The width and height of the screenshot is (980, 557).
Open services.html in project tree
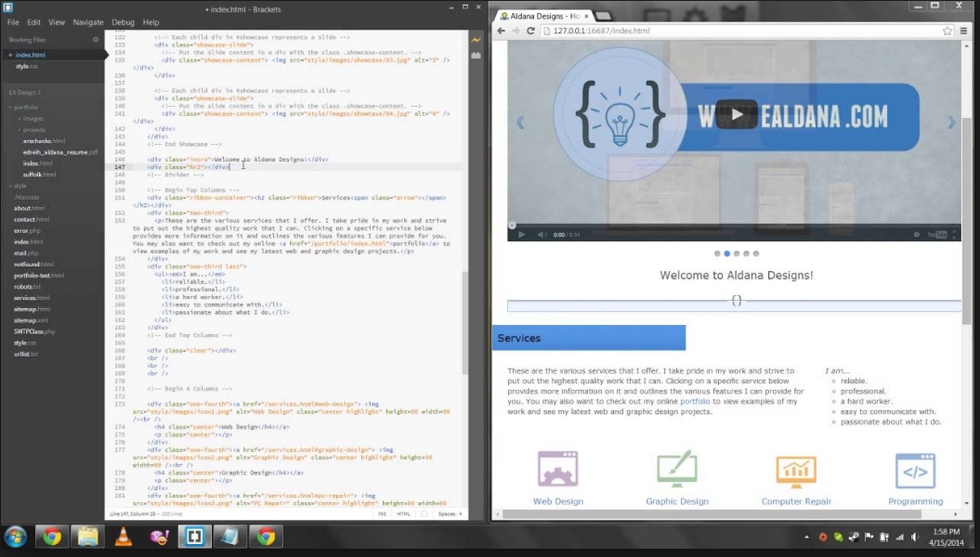(x=32, y=298)
